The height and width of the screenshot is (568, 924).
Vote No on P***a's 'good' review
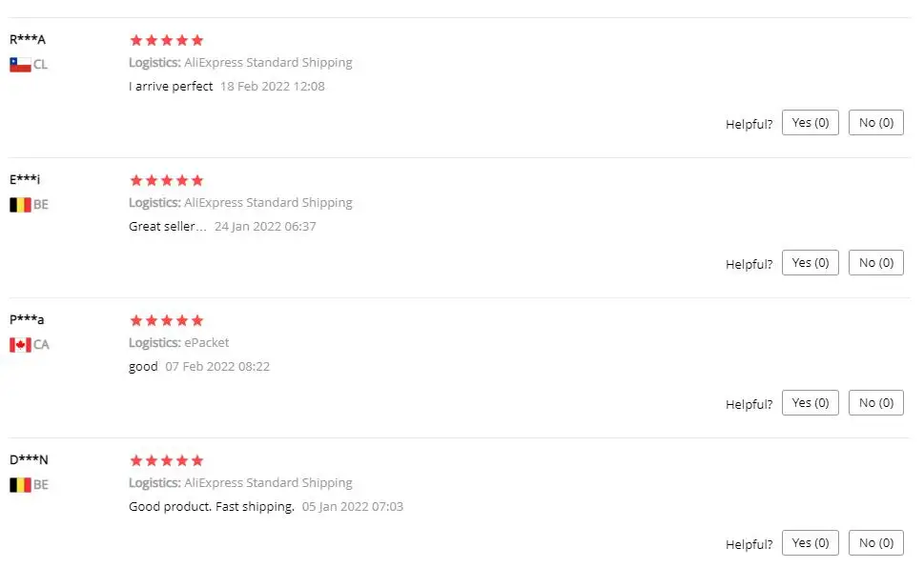[x=875, y=403]
